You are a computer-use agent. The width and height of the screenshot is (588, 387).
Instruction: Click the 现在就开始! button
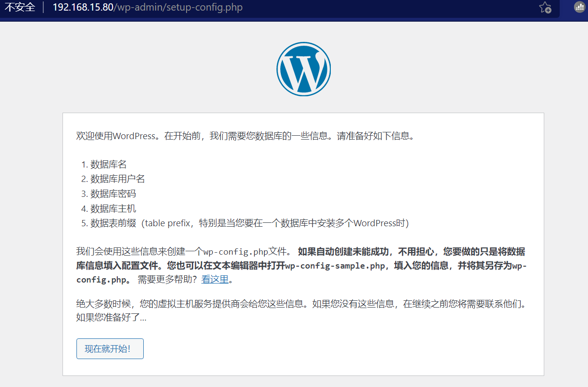tap(110, 349)
